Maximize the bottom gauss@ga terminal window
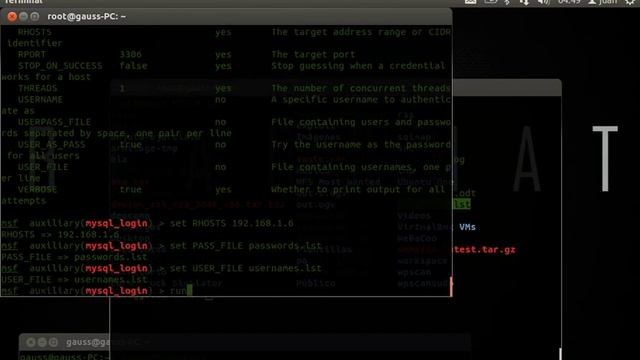Screen dimensions: 640x360 point(53,342)
